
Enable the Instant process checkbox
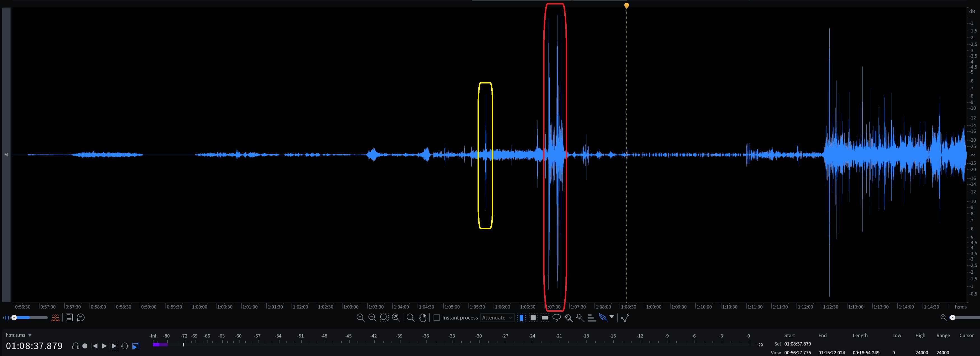click(437, 318)
